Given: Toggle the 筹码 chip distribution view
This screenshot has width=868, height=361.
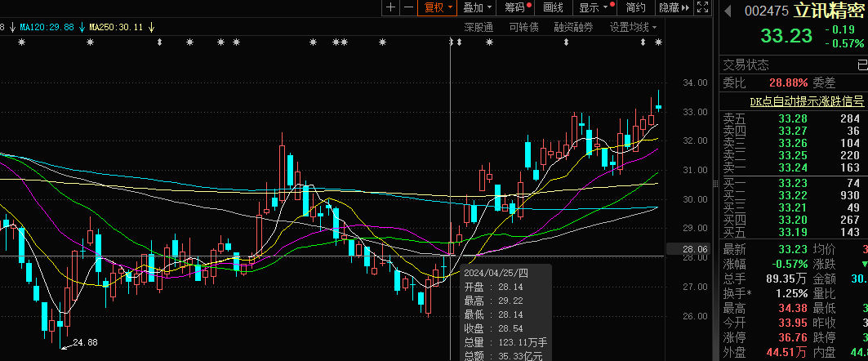Looking at the screenshot, I should pyautogui.click(x=514, y=7).
